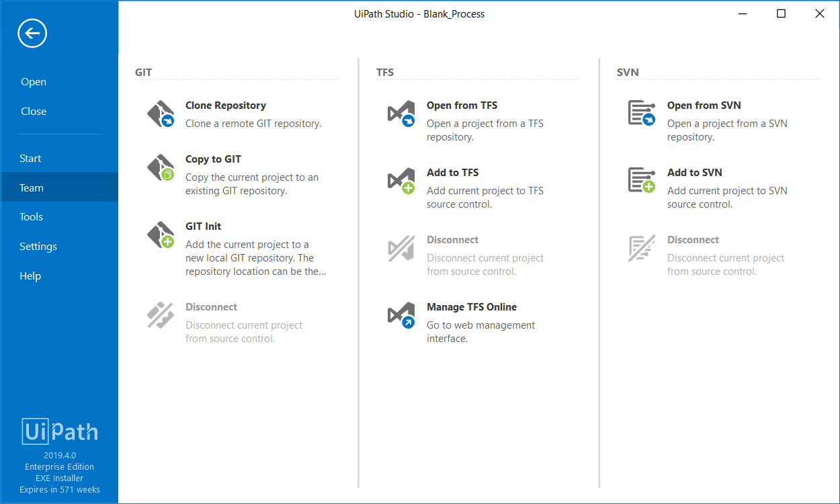
Task: Choose Add to SVN title
Action: pyautogui.click(x=695, y=173)
